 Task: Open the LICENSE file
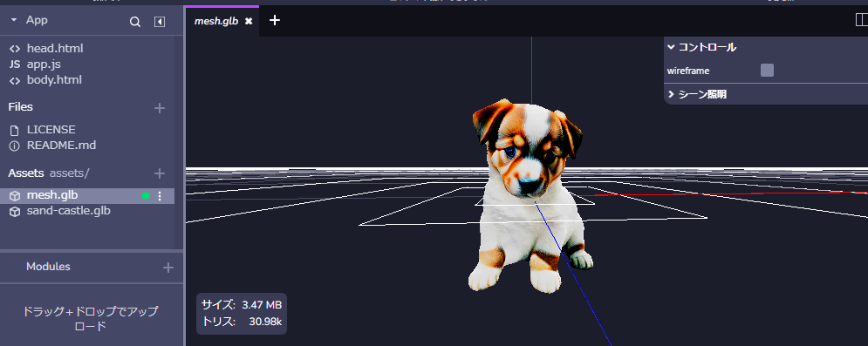(51, 130)
